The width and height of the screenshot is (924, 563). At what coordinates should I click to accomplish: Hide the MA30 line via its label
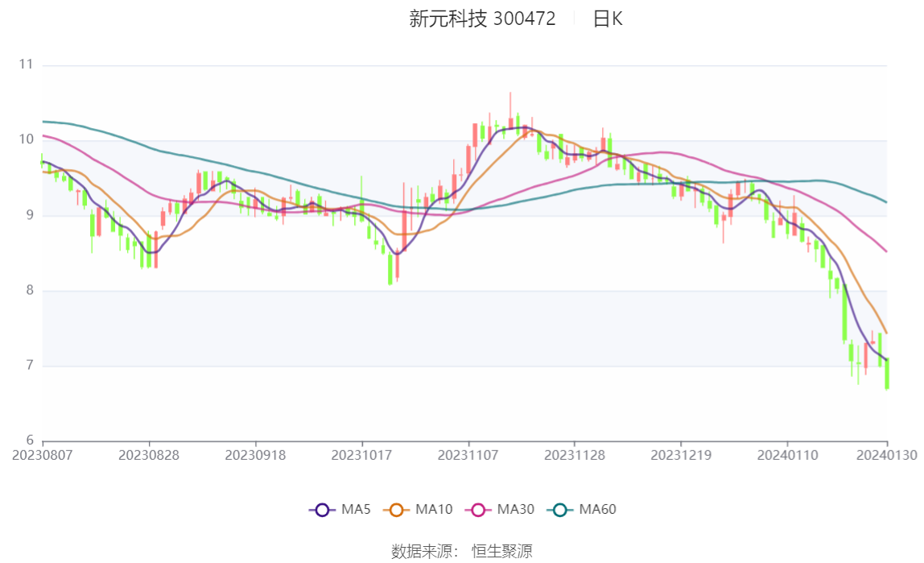pyautogui.click(x=516, y=509)
